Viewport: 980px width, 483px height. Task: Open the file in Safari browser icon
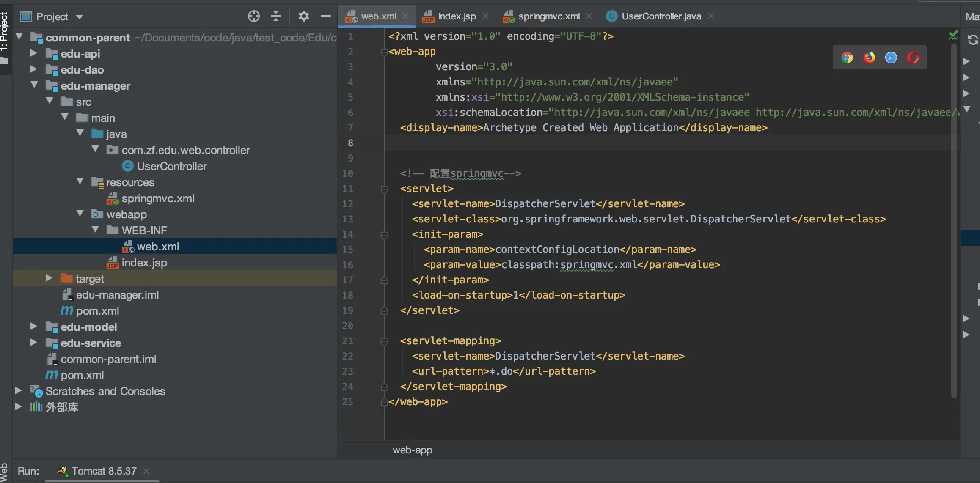click(891, 58)
